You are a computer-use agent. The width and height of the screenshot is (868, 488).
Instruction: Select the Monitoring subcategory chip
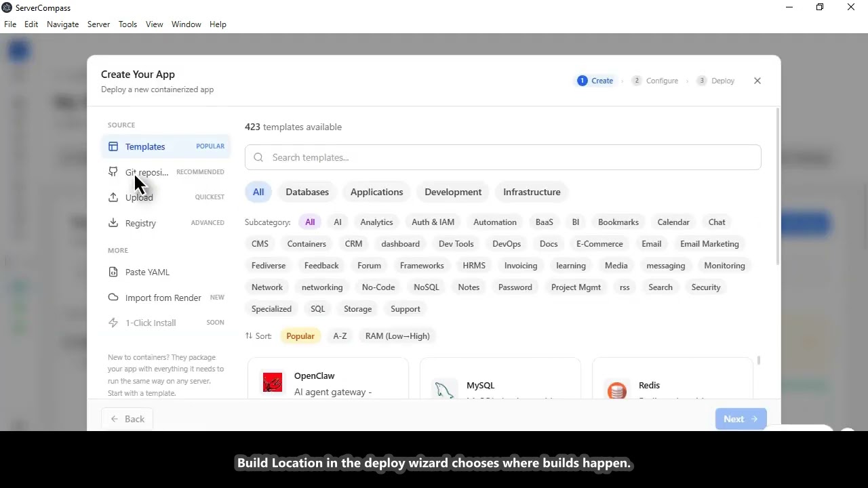tap(724, 266)
